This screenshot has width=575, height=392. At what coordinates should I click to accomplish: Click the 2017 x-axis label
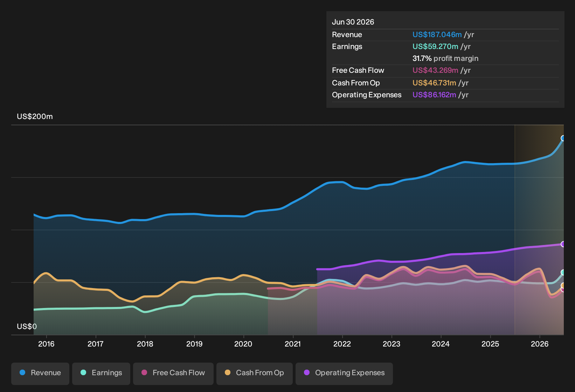tap(96, 344)
